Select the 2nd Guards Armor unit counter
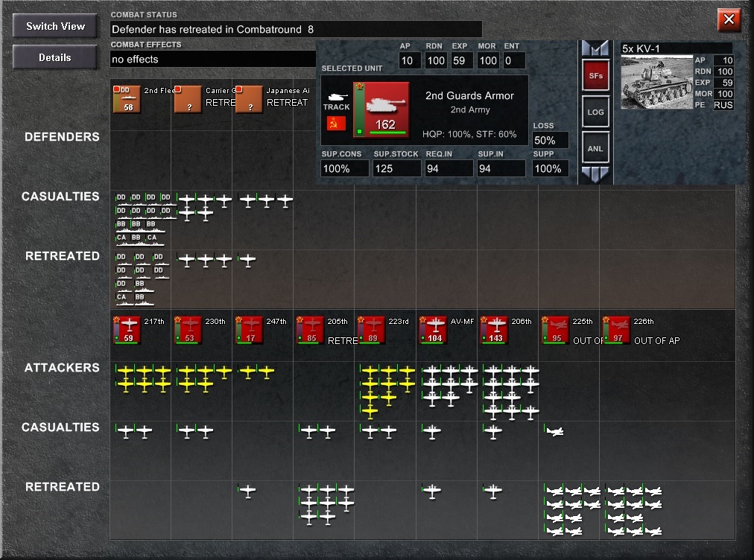Screen dimensions: 754x560 (381, 109)
